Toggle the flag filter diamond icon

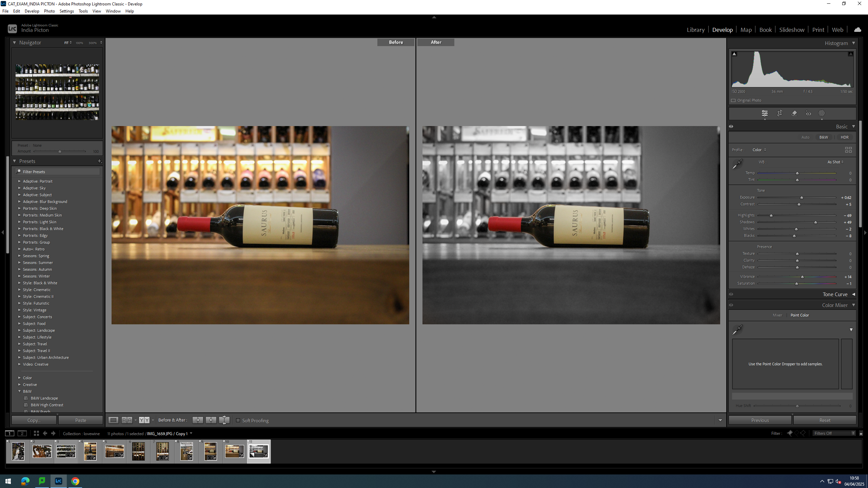[790, 433]
